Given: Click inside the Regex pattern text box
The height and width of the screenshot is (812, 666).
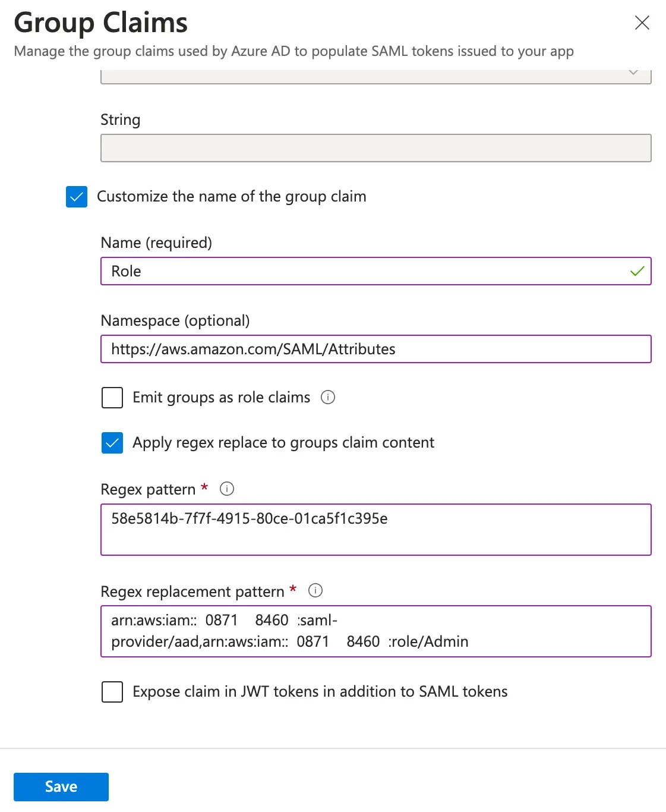Looking at the screenshot, I should tap(375, 530).
